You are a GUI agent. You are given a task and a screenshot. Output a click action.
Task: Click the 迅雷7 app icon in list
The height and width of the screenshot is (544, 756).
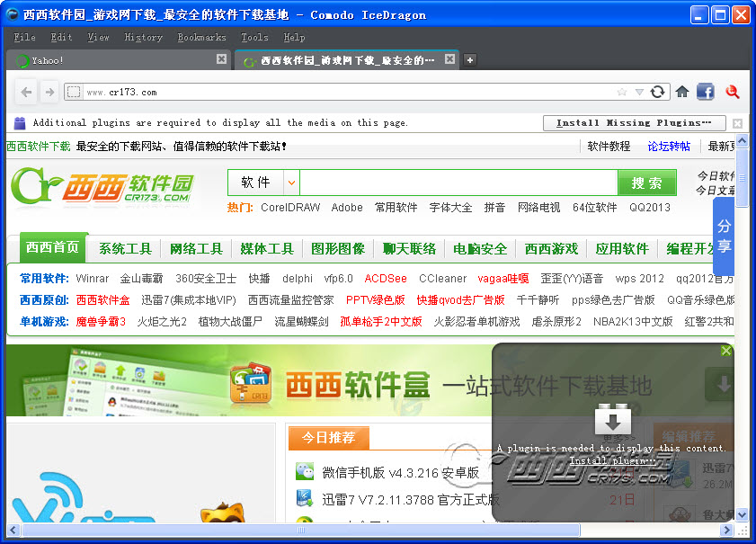click(x=305, y=498)
